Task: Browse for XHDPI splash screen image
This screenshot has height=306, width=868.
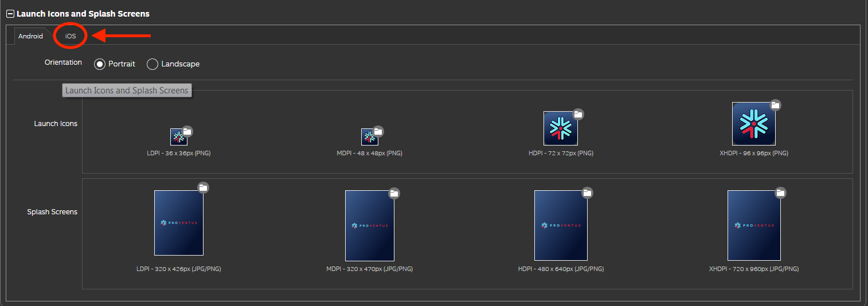Action: pyautogui.click(x=780, y=193)
